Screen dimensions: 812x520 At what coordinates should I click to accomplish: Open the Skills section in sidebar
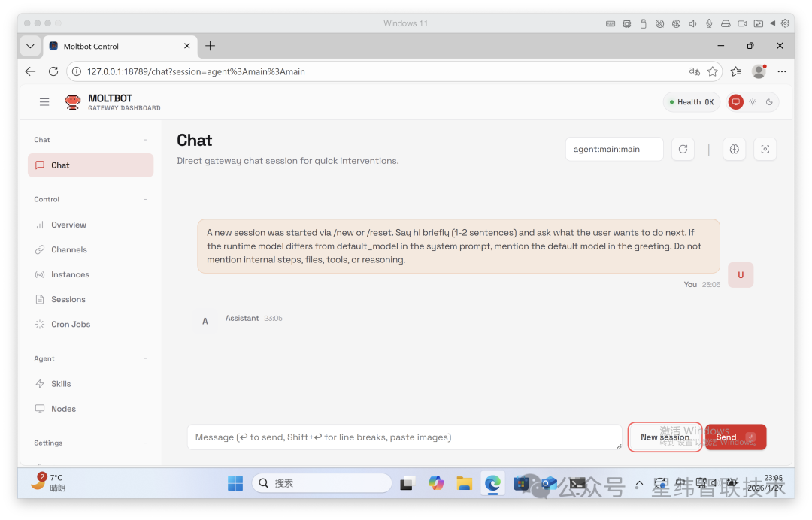click(x=61, y=384)
